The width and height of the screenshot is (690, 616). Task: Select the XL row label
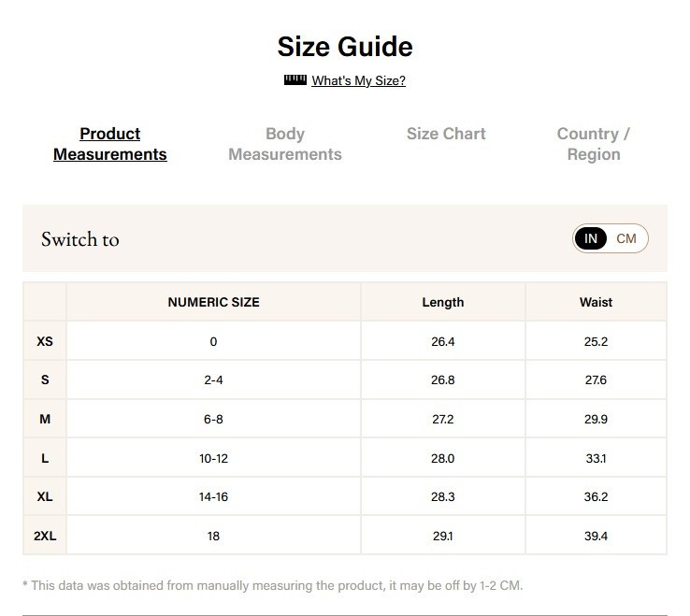click(x=45, y=496)
